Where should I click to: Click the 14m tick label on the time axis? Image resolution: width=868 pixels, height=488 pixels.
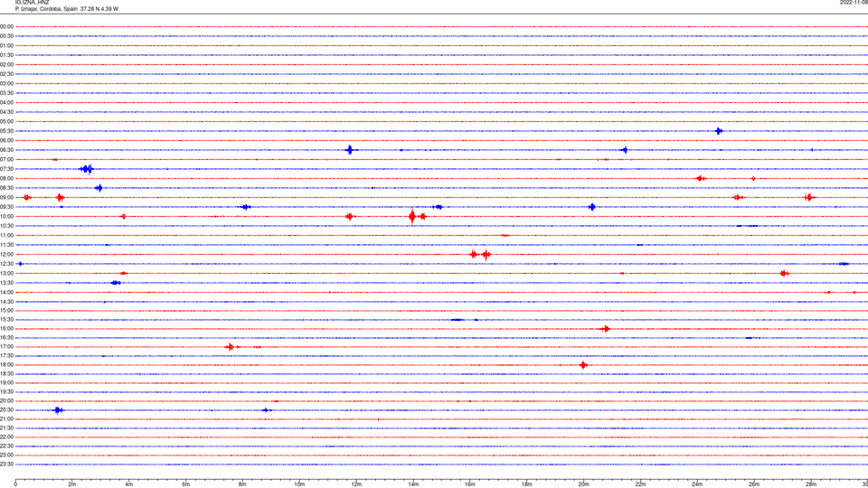coord(413,484)
